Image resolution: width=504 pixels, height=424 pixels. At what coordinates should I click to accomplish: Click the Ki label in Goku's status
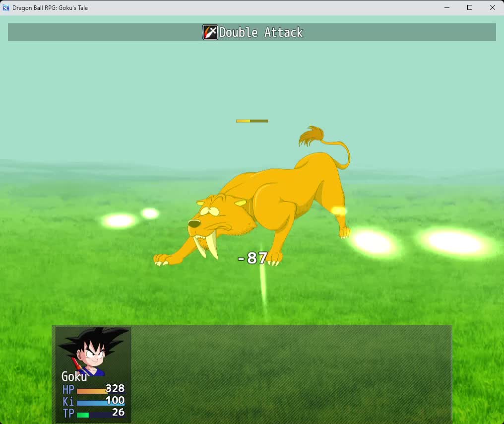(x=68, y=402)
